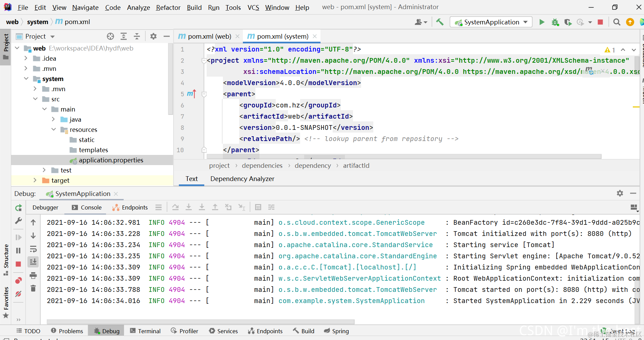The width and height of the screenshot is (644, 340).
Task: Click the Step Into debugger icon
Action: [x=189, y=207]
